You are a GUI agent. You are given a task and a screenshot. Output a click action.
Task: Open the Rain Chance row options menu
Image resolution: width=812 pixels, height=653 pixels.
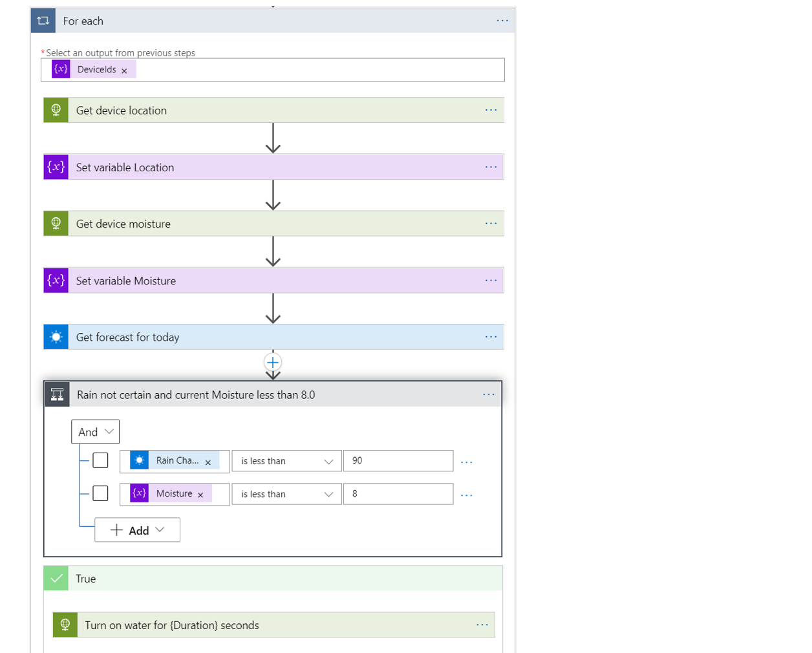point(467,462)
